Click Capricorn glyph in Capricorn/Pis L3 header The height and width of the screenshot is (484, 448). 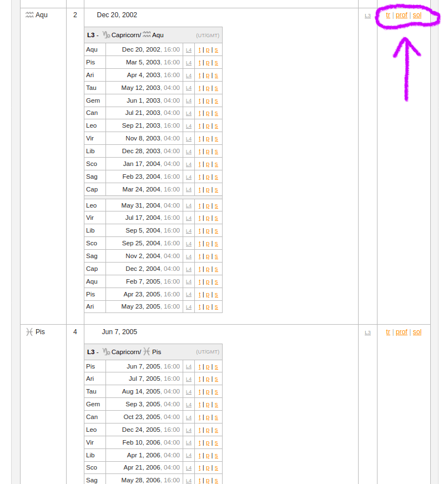(106, 352)
